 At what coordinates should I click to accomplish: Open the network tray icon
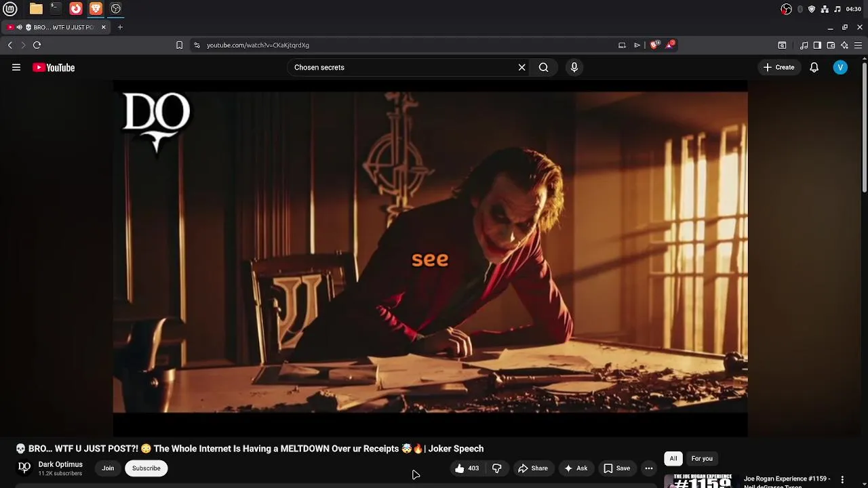coord(825,9)
